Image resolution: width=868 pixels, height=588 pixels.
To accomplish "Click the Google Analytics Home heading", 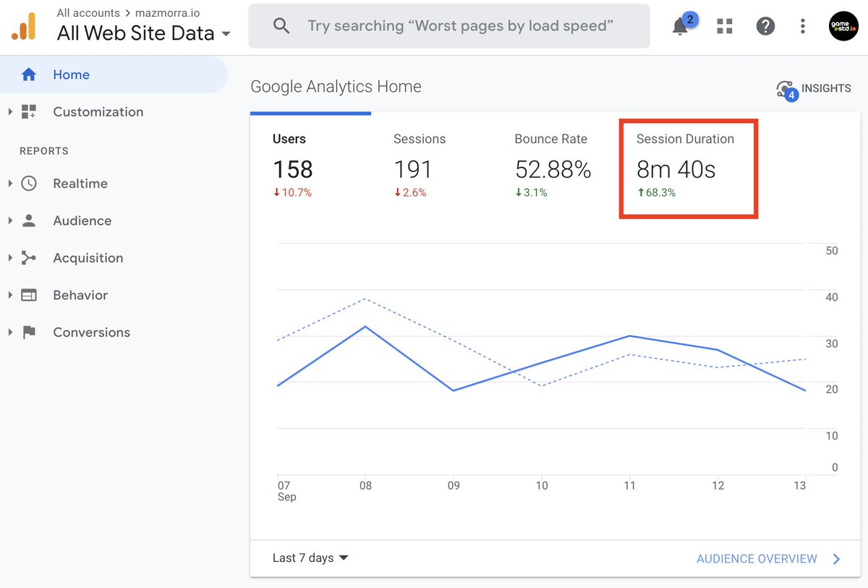I will [x=336, y=87].
